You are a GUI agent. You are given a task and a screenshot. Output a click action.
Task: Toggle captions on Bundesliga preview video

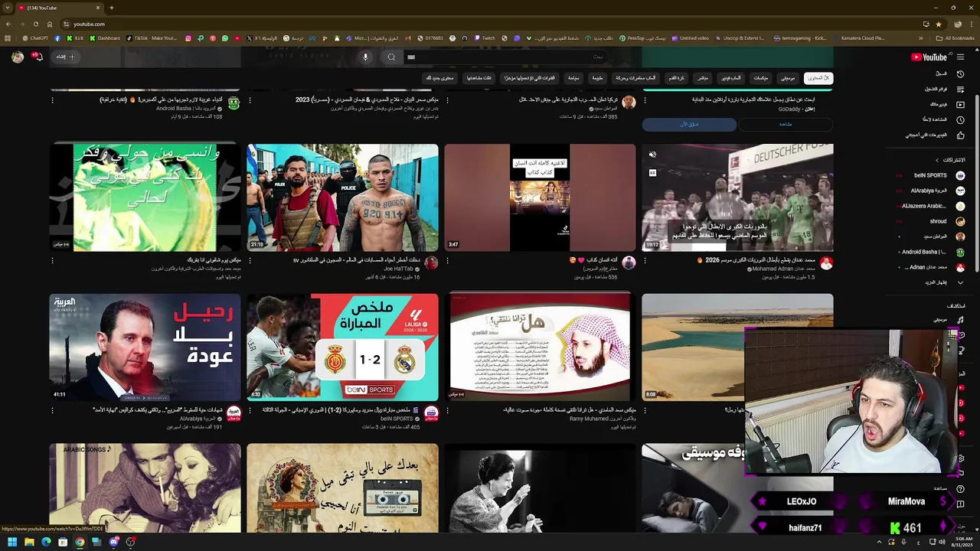(x=652, y=173)
